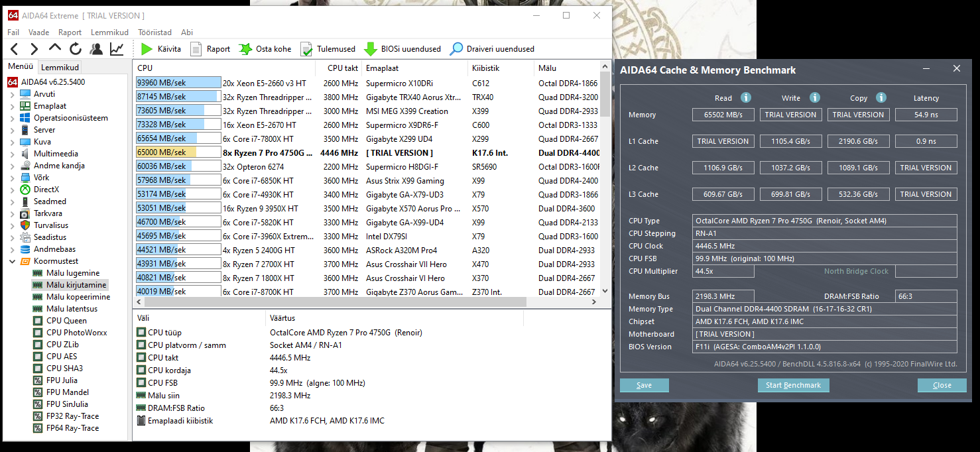This screenshot has width=980, height=452.
Task: Click the Refresh toolbar icon
Action: (76, 48)
